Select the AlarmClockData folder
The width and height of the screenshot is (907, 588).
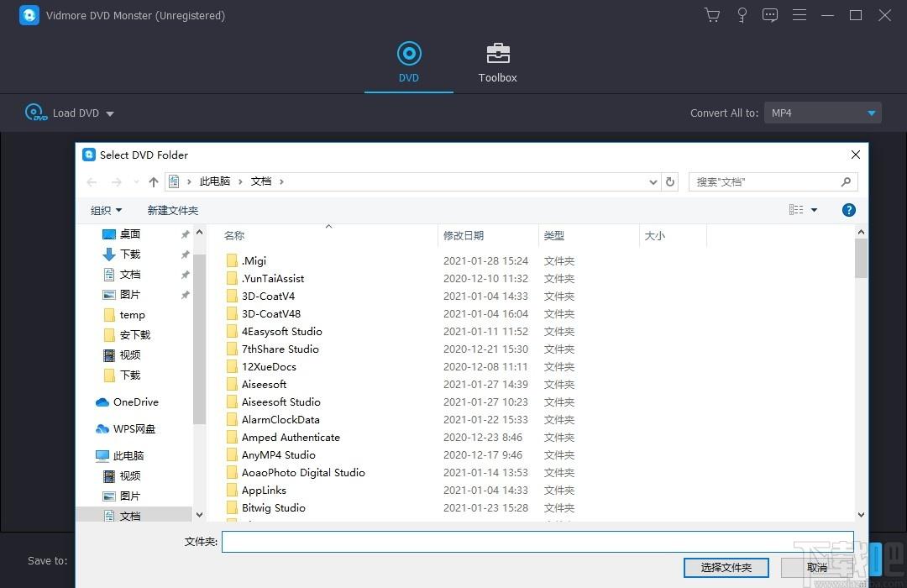pos(280,420)
